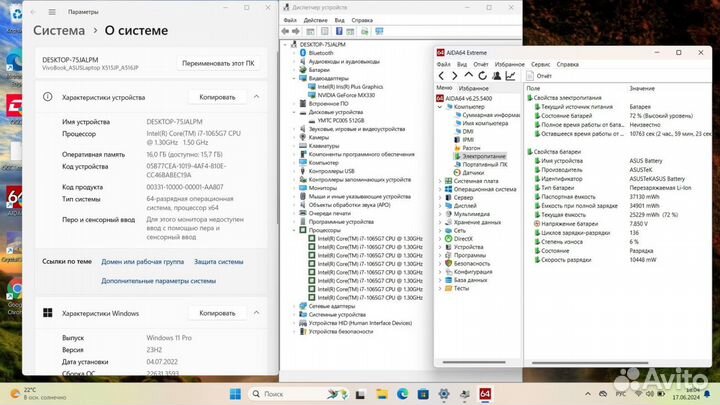The image size is (720, 405).
Task: Open Сервис menu in AIDA64
Action: pyautogui.click(x=540, y=64)
